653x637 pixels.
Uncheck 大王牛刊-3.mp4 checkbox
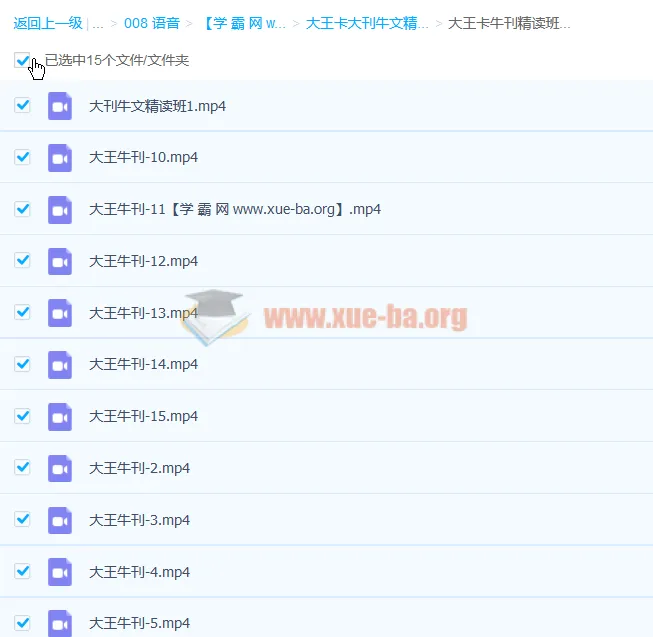[22, 519]
